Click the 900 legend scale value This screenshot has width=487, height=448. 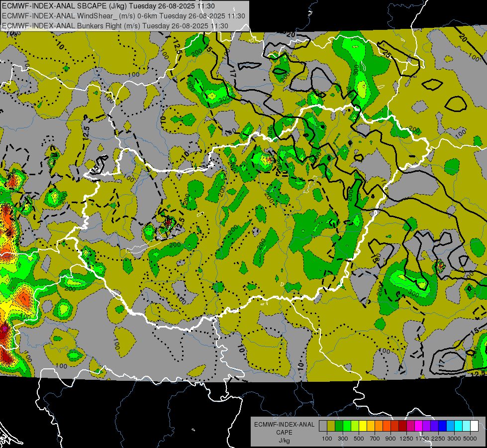pyautogui.click(x=390, y=439)
